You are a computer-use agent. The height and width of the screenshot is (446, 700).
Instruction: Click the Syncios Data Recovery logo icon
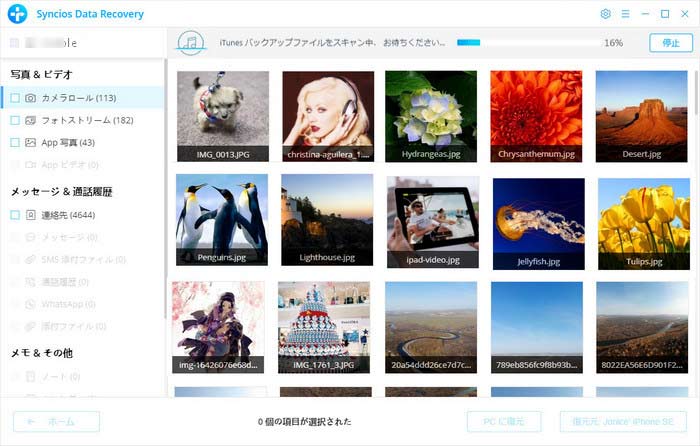click(17, 14)
